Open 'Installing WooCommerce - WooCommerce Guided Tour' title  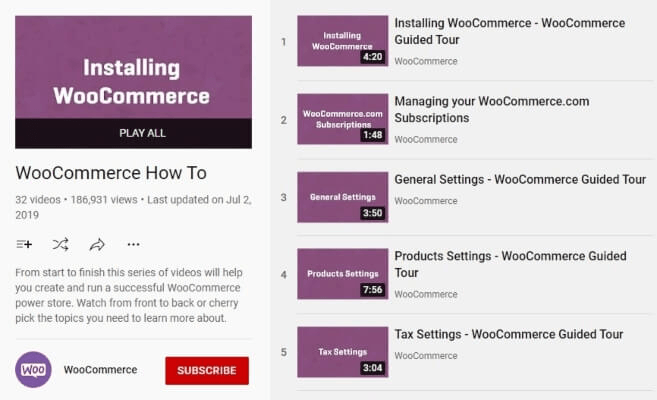point(510,31)
